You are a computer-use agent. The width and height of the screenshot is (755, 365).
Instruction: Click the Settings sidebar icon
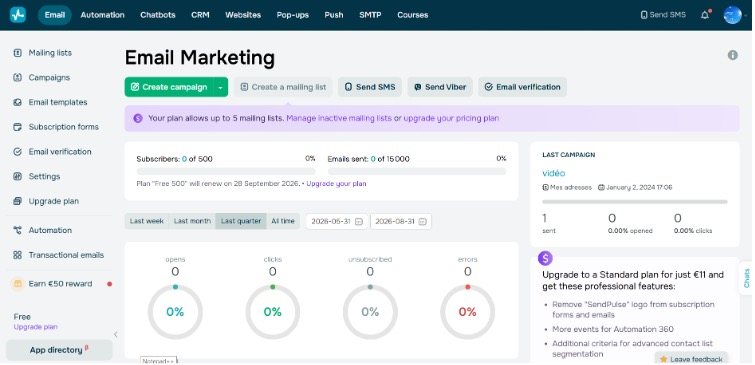17,176
